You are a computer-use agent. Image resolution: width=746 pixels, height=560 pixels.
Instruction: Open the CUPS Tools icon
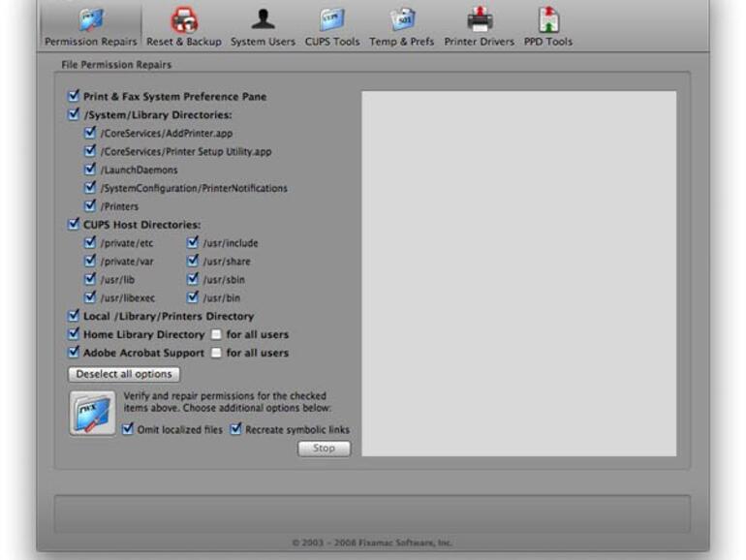click(x=331, y=19)
